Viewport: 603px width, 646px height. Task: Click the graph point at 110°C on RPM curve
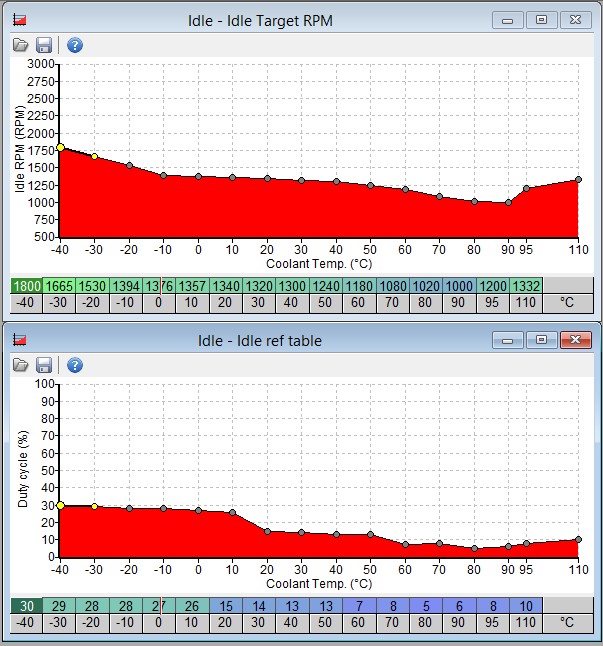(x=579, y=180)
